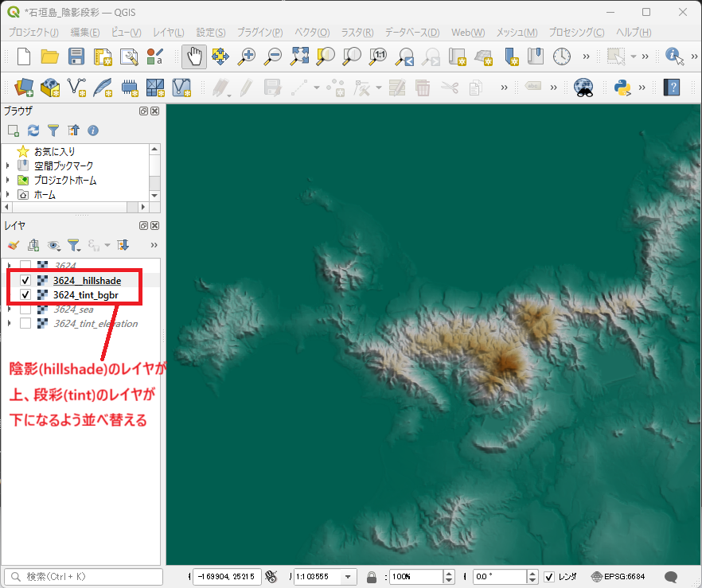This screenshot has width=702, height=588.
Task: Expand the 3624_tint_elevation layer entry
Action: (8, 323)
